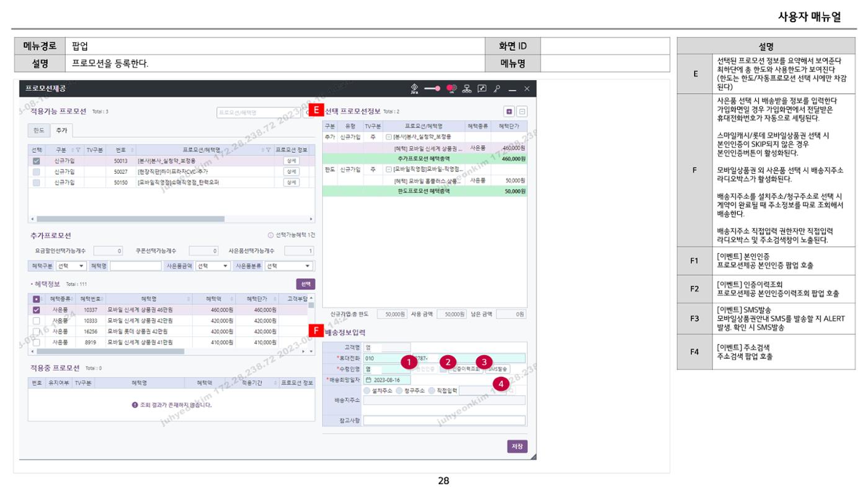Click the SMS발송 button
The height and width of the screenshot is (489, 868).
point(498,369)
